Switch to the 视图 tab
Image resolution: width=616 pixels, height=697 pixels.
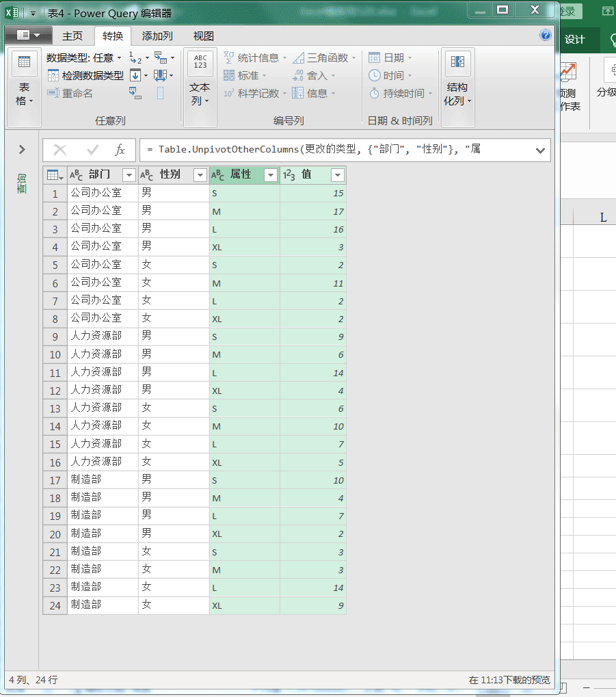click(204, 36)
